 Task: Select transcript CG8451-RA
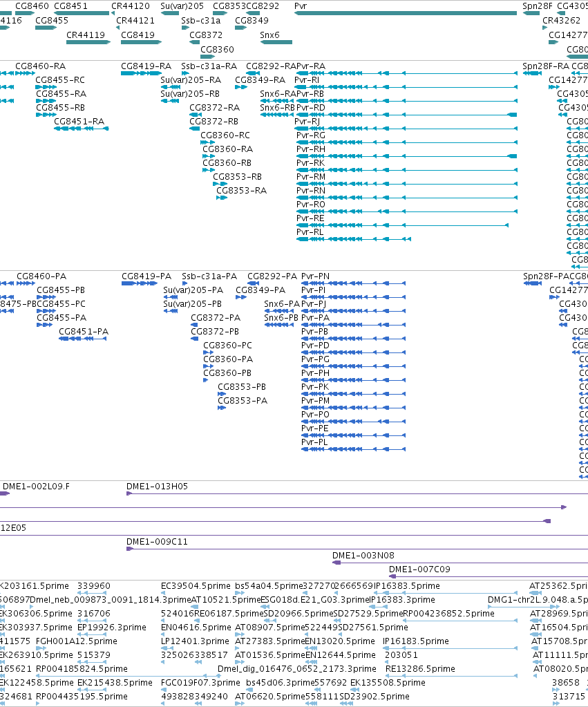pos(79,122)
